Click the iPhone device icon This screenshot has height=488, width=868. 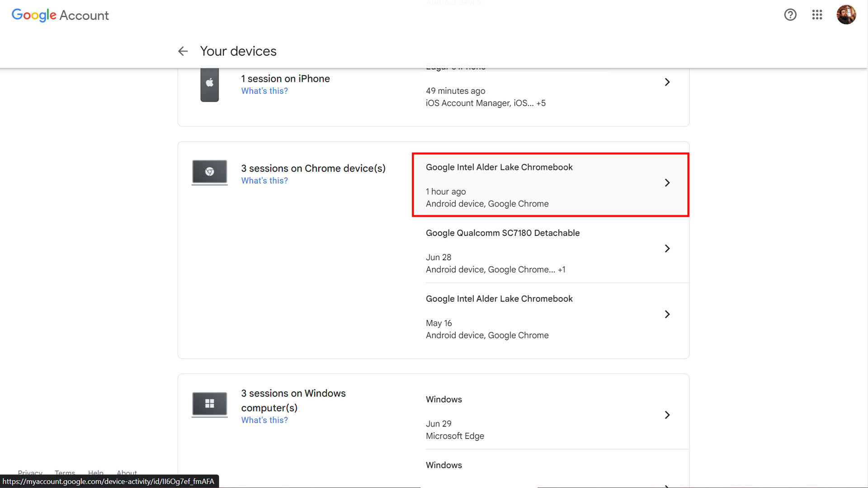coord(209,84)
